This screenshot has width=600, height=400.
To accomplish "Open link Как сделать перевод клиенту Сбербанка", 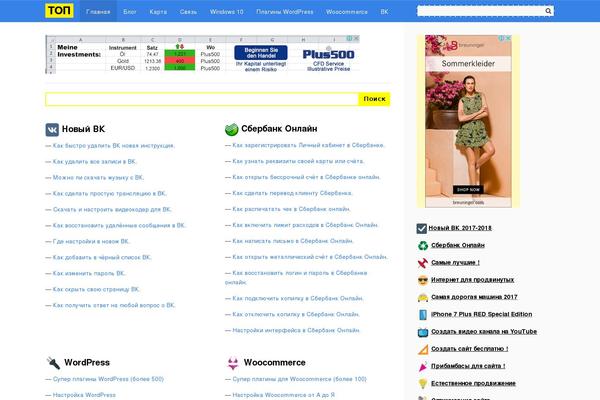I will (x=292, y=193).
